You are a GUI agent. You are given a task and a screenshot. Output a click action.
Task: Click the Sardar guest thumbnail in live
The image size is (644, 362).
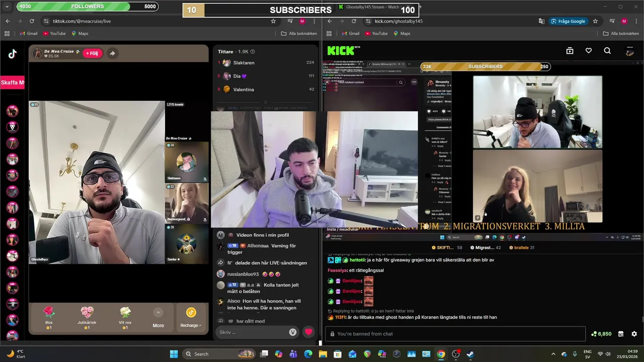pyautogui.click(x=187, y=244)
